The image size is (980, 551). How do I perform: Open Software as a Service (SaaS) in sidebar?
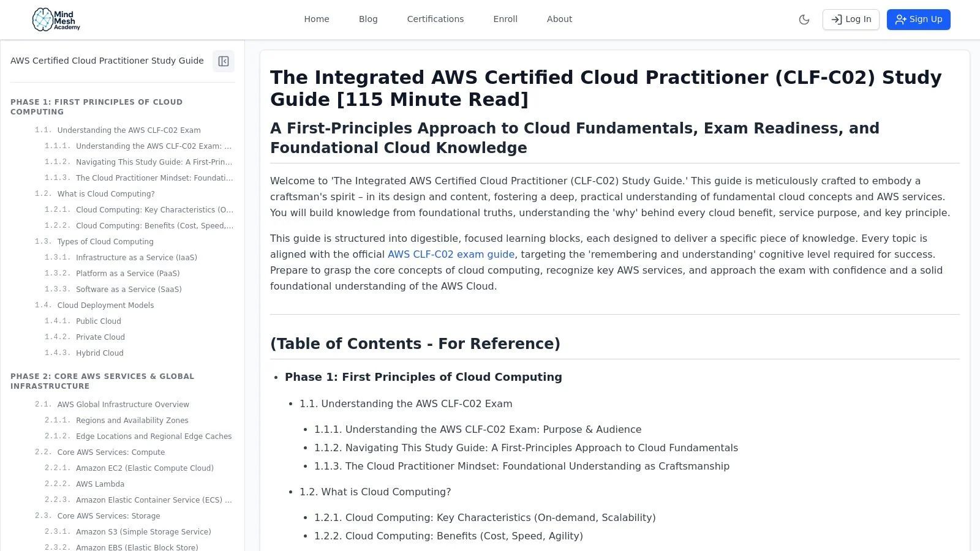(x=129, y=290)
